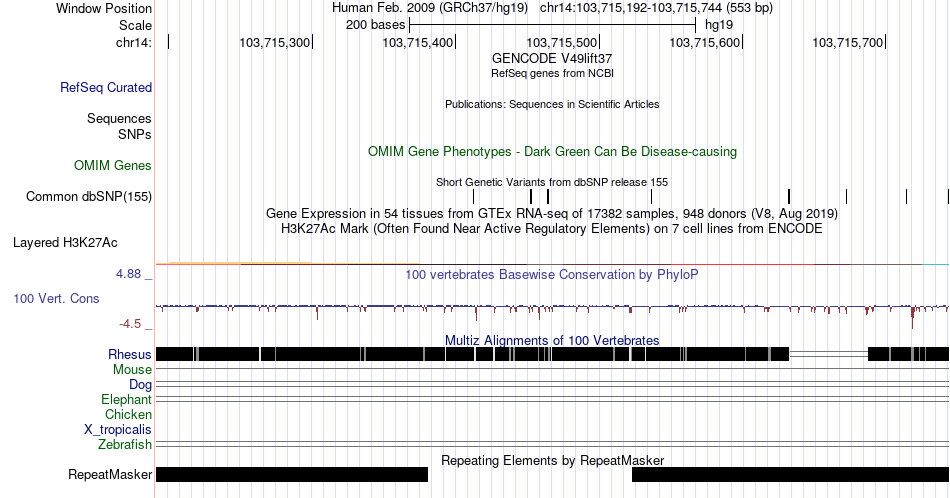Select the Mouse alignment species label
The width and height of the screenshot is (950, 498).
click(x=132, y=369)
